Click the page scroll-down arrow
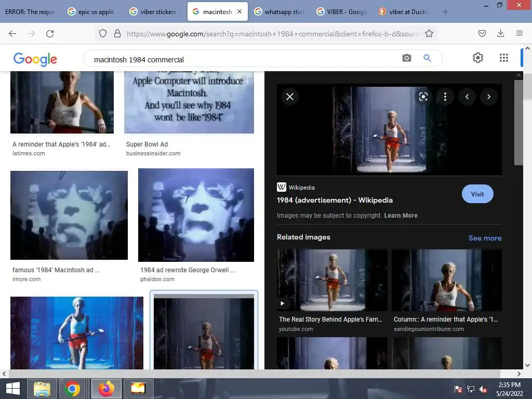 (527, 365)
